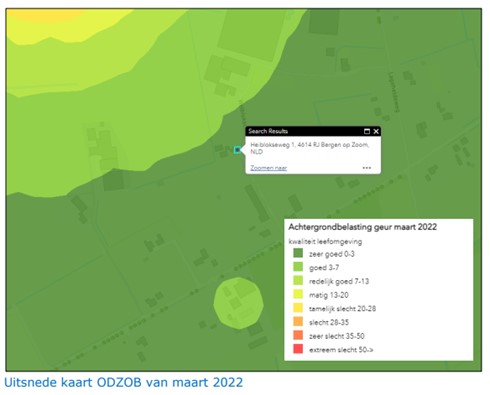Viewport: 490px width, 395px height.
Task: Select the 'redelijk goed 7-13' swatch
Action: [x=298, y=281]
